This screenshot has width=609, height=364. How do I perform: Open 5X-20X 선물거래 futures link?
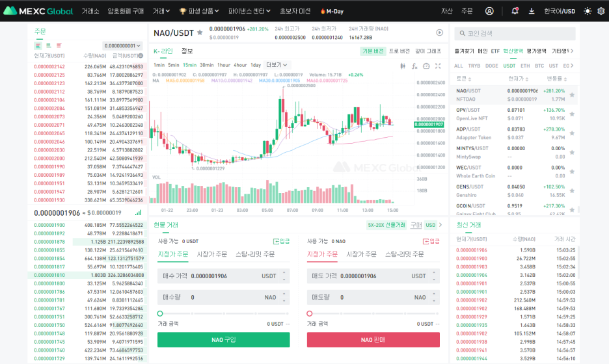click(386, 225)
